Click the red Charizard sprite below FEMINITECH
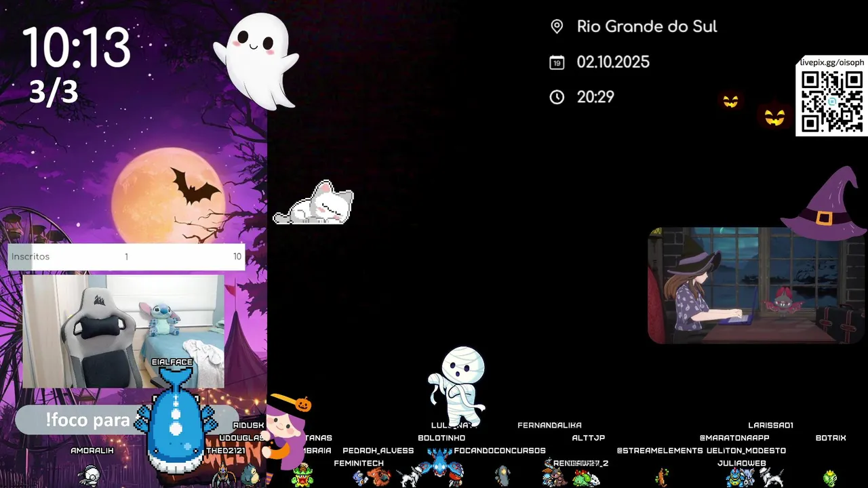Viewport: 868px width, 488px height. [x=379, y=477]
